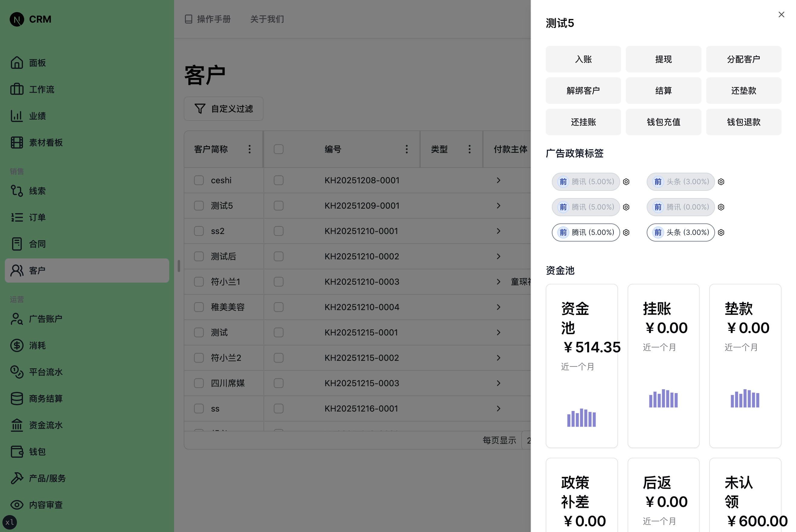Expand the 类型 column dropdown menu
This screenshot has width=796, height=532.
pos(469,149)
